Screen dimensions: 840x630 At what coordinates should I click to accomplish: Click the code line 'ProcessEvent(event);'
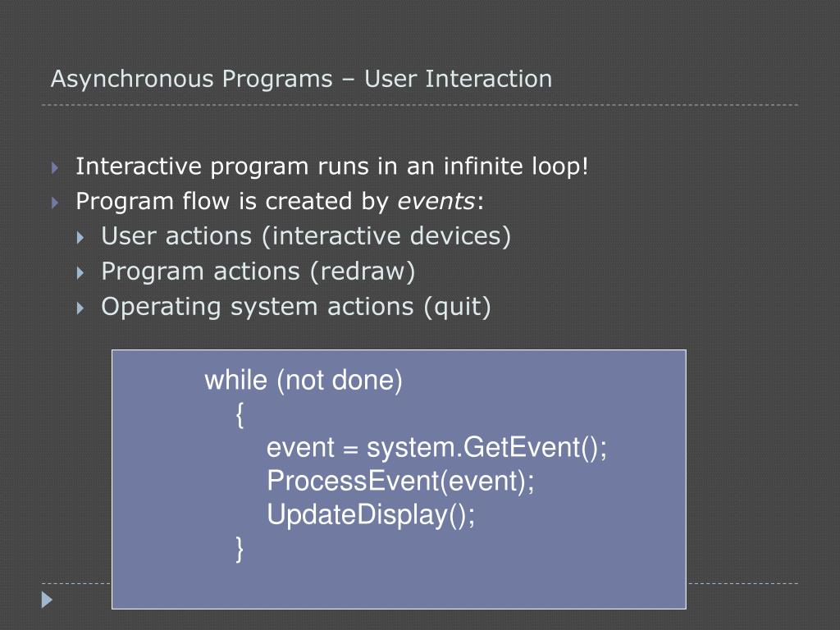pyautogui.click(x=400, y=481)
